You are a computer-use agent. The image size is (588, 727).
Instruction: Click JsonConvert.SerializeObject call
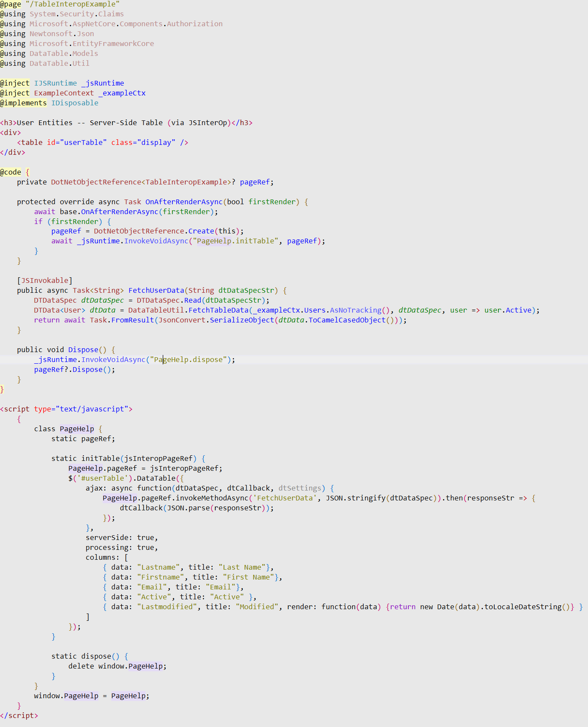(x=216, y=321)
